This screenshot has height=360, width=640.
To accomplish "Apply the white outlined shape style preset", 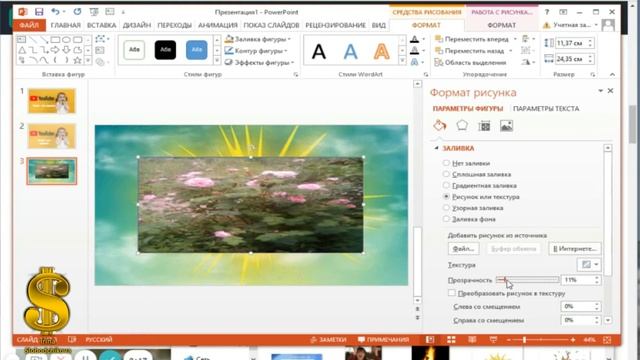I will click(x=134, y=50).
